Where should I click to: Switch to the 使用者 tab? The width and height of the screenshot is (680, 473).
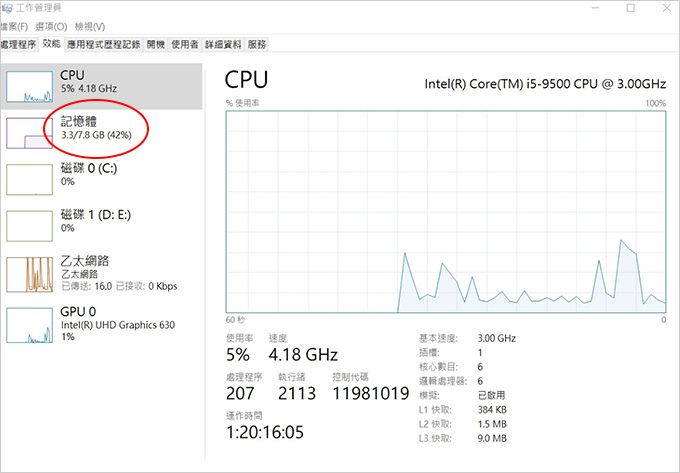[x=185, y=45]
